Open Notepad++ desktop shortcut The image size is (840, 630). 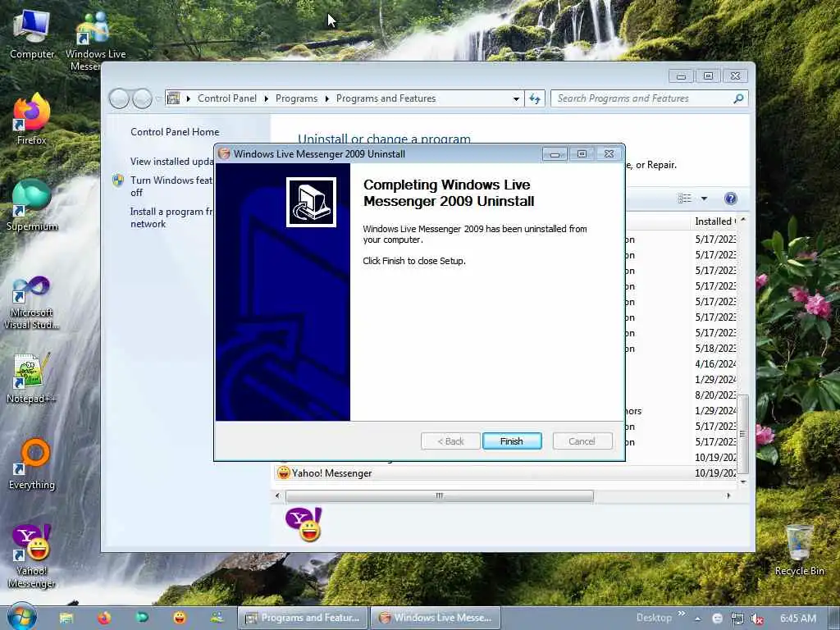(32, 378)
